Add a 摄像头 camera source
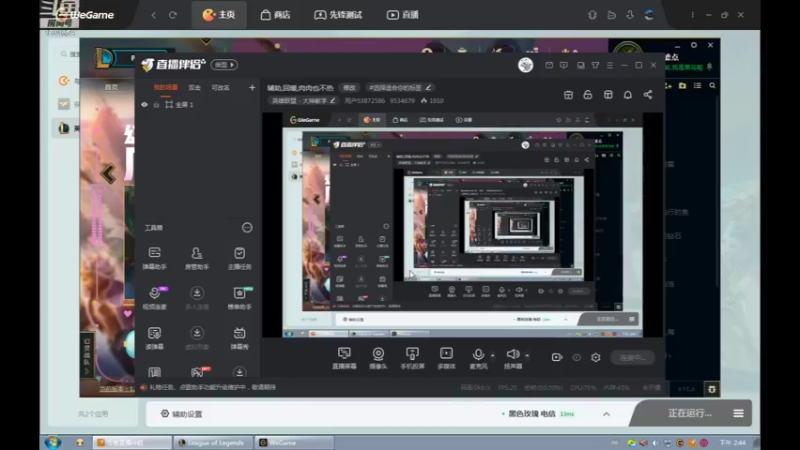The image size is (800, 450). [x=378, y=358]
